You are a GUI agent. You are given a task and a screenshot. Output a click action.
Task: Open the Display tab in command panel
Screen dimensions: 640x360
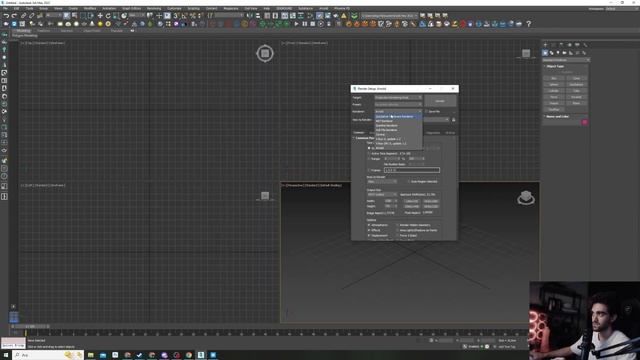pos(577,44)
